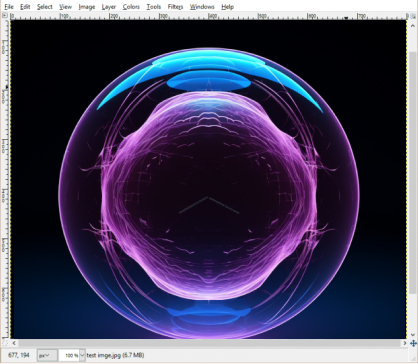This screenshot has width=418, height=364.
Task: Open the Layer menu
Action: (x=109, y=7)
